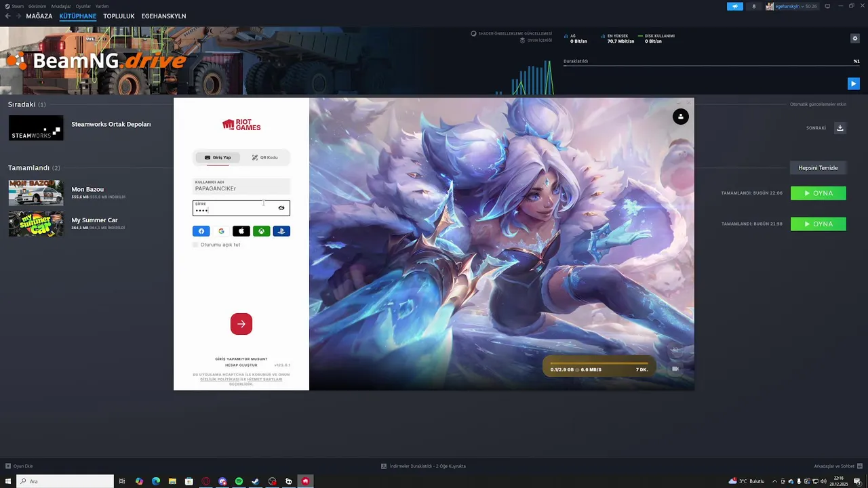Open İndirmeler Duraklatıldı status bar

pyautogui.click(x=423, y=466)
